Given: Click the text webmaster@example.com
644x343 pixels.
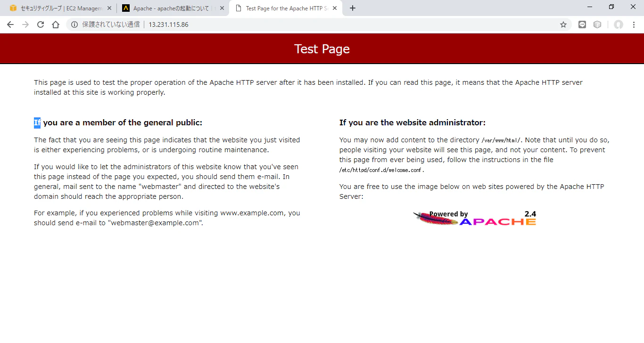Looking at the screenshot, I should point(155,223).
